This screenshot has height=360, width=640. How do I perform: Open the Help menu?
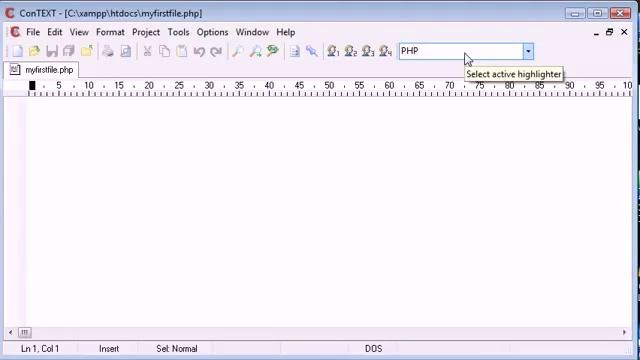tap(286, 32)
